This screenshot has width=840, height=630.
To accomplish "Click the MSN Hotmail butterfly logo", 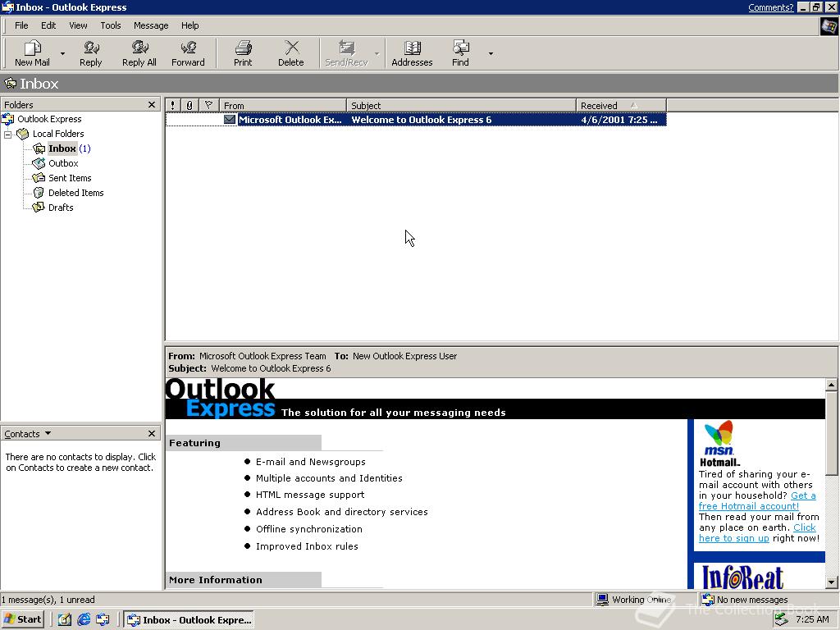I will pyautogui.click(x=719, y=438).
